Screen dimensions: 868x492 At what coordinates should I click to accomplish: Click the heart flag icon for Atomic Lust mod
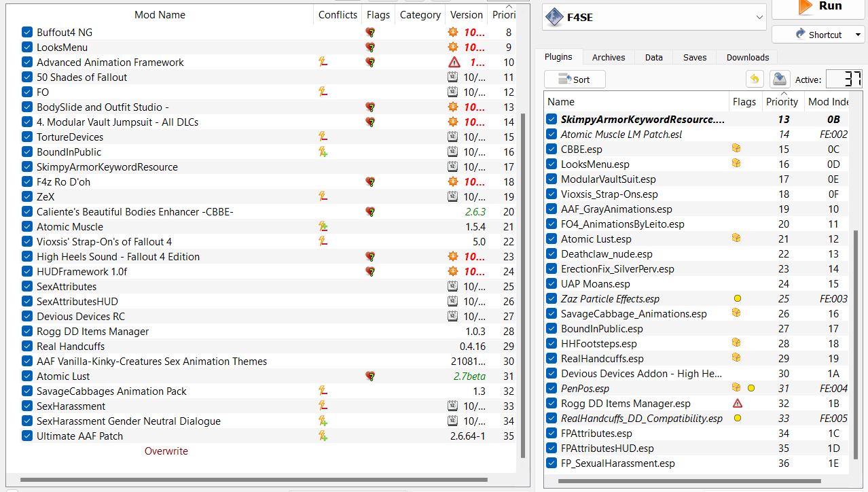point(370,376)
